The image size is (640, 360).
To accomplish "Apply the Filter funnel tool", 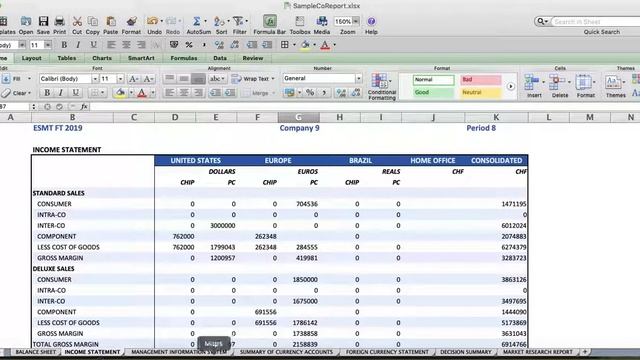I will click(x=238, y=21).
